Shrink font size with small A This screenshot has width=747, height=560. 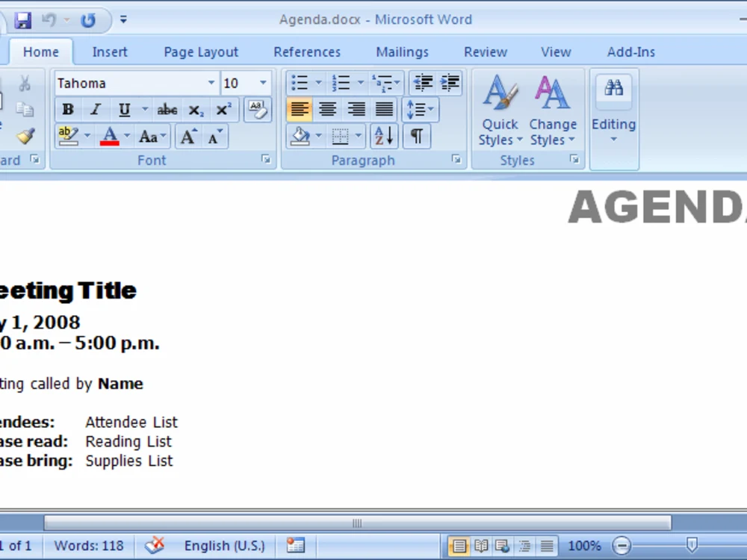215,137
